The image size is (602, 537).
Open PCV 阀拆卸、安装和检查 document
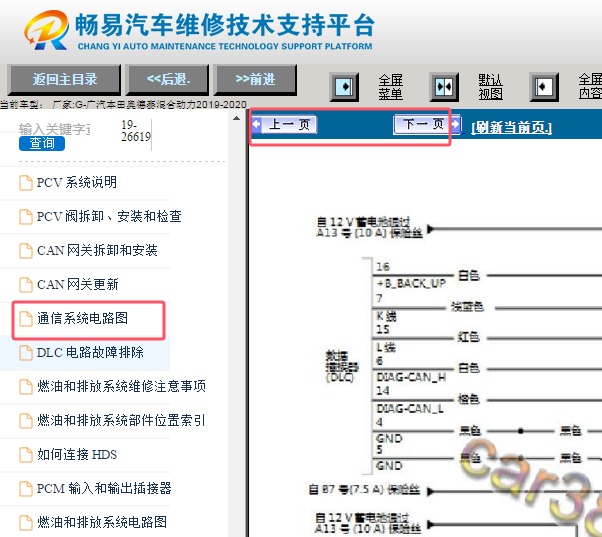click(109, 216)
